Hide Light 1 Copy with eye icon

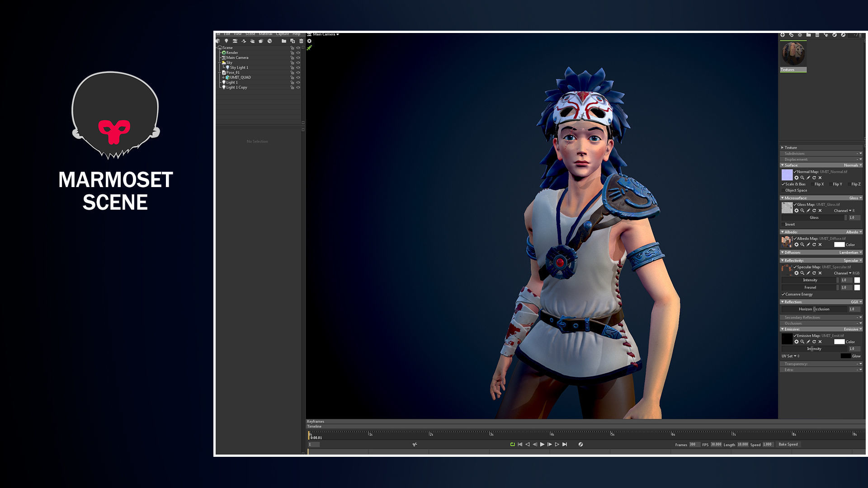tap(298, 88)
